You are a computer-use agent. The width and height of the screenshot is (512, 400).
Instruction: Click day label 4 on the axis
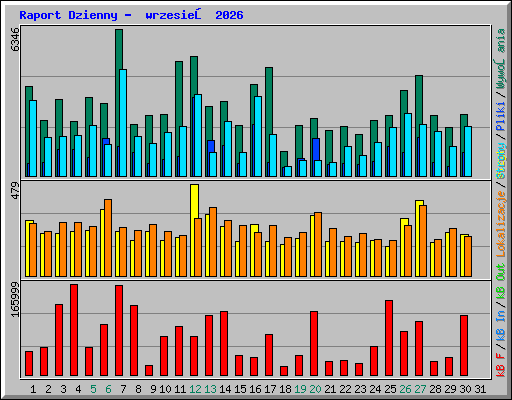(x=78, y=389)
